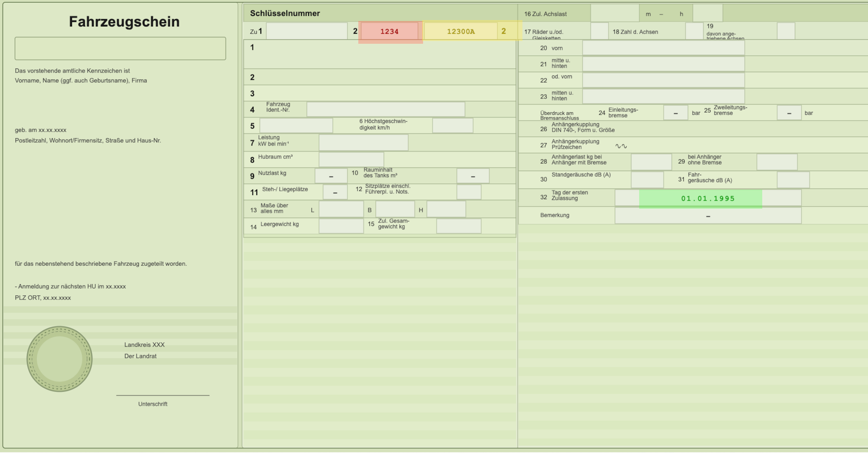The image size is (868, 454).
Task: Click the Anhängerlast mit Bremse field
Action: tap(651, 162)
